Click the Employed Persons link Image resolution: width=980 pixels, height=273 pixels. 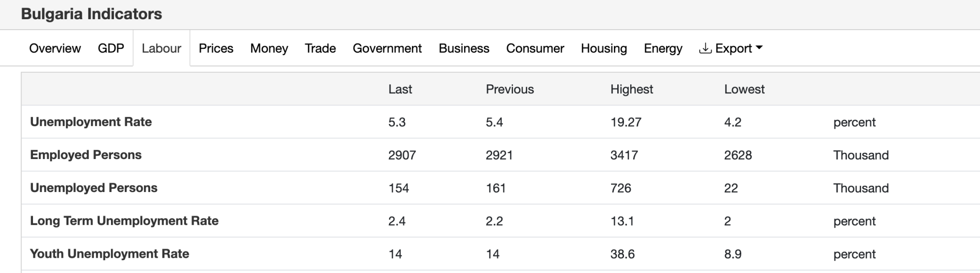86,155
